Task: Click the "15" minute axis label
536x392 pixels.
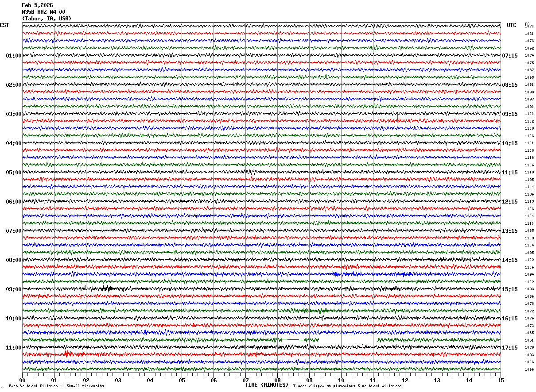Action: [501, 380]
